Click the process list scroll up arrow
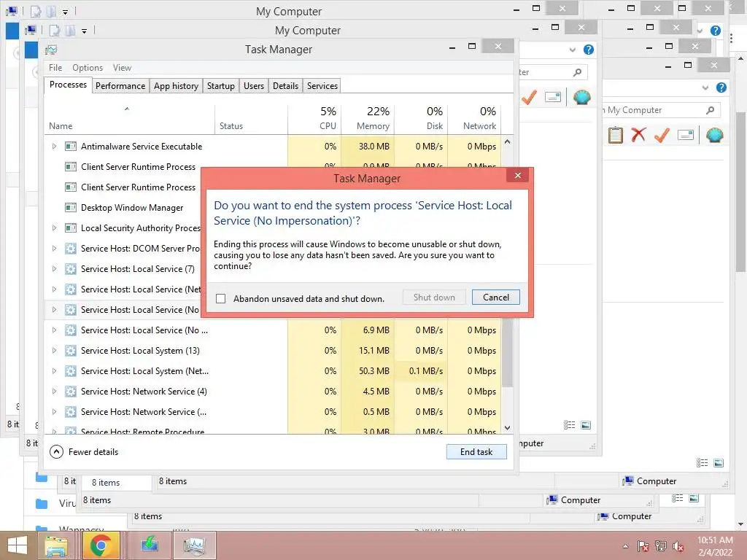 508,142
